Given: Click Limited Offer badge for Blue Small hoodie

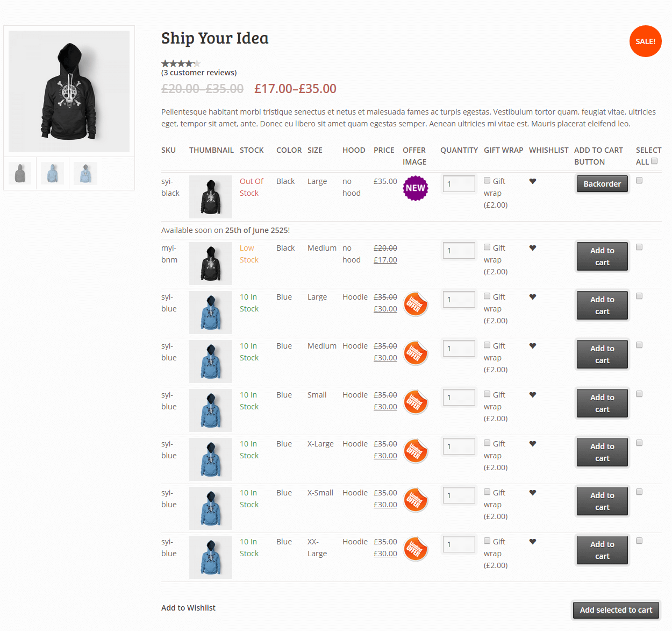Looking at the screenshot, I should coord(416,402).
